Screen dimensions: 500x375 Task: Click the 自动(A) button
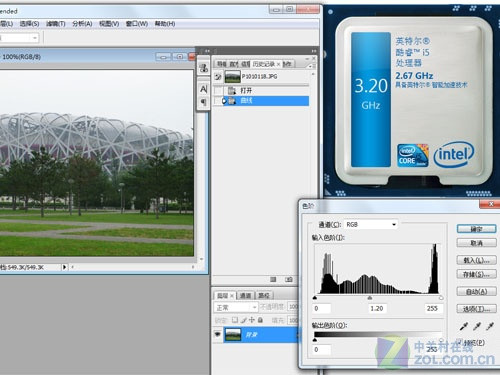(x=476, y=292)
